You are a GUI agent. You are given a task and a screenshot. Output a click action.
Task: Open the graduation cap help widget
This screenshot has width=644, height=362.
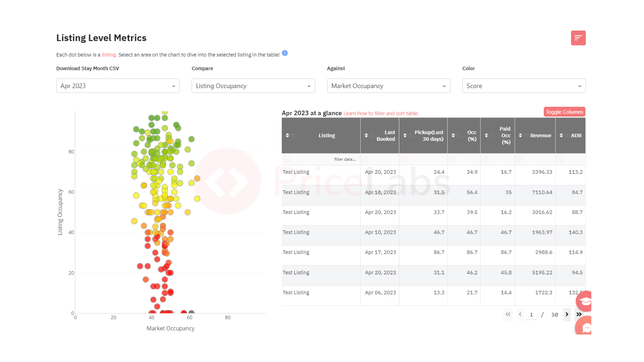point(584,301)
